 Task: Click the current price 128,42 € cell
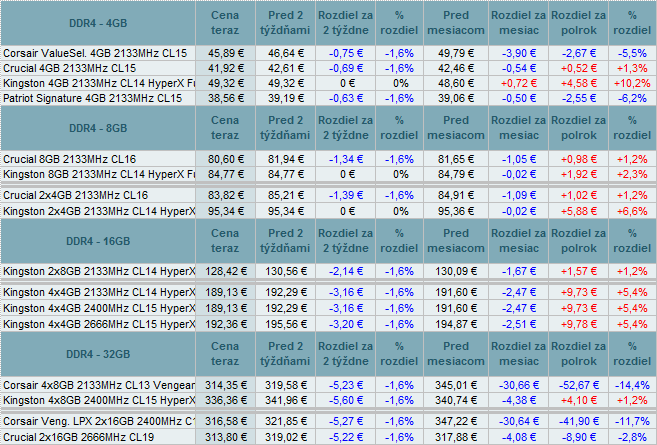click(225, 271)
